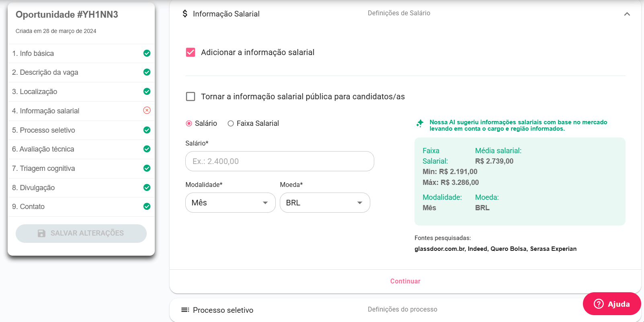Screen dimensions: 644x322
Task: Enable making salary info public for candidates
Action: coord(191,96)
